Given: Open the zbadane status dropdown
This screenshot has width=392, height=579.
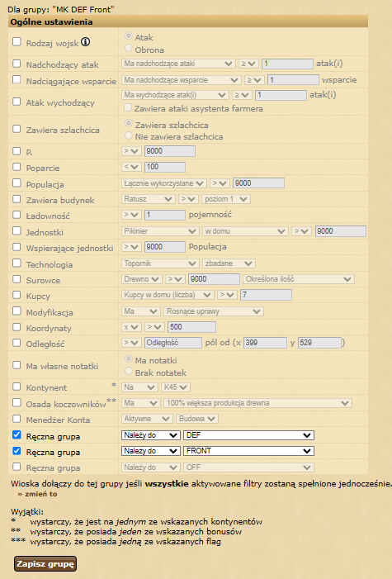Looking at the screenshot, I should coord(229,263).
